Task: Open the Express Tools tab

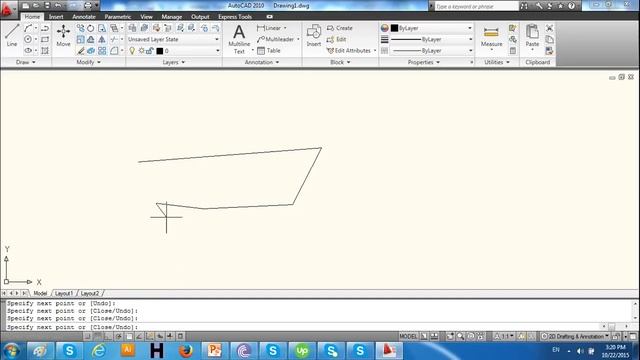Action: pyautogui.click(x=235, y=17)
